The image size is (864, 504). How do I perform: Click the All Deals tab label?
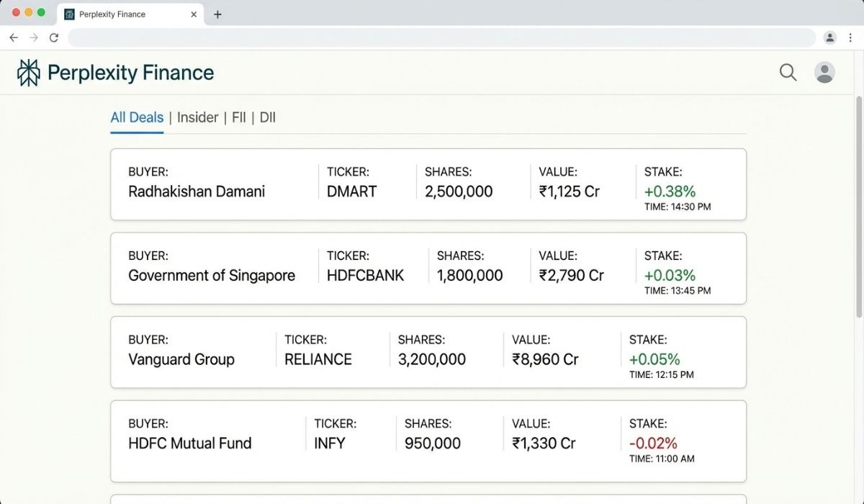(x=136, y=117)
